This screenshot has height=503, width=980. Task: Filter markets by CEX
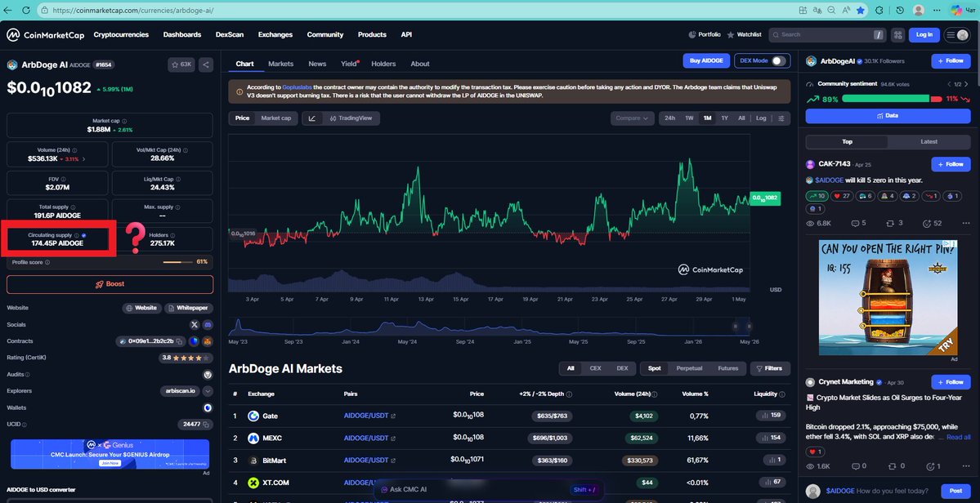click(x=595, y=368)
